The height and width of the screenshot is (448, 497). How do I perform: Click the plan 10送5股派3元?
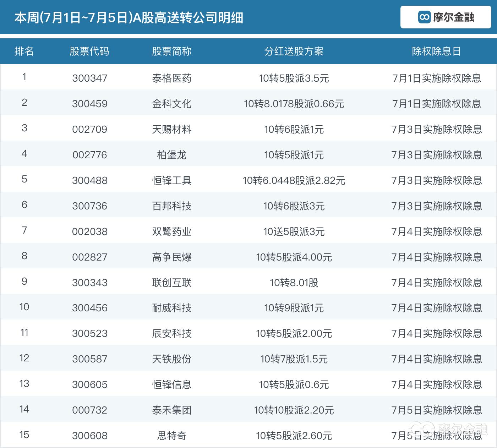point(294,231)
